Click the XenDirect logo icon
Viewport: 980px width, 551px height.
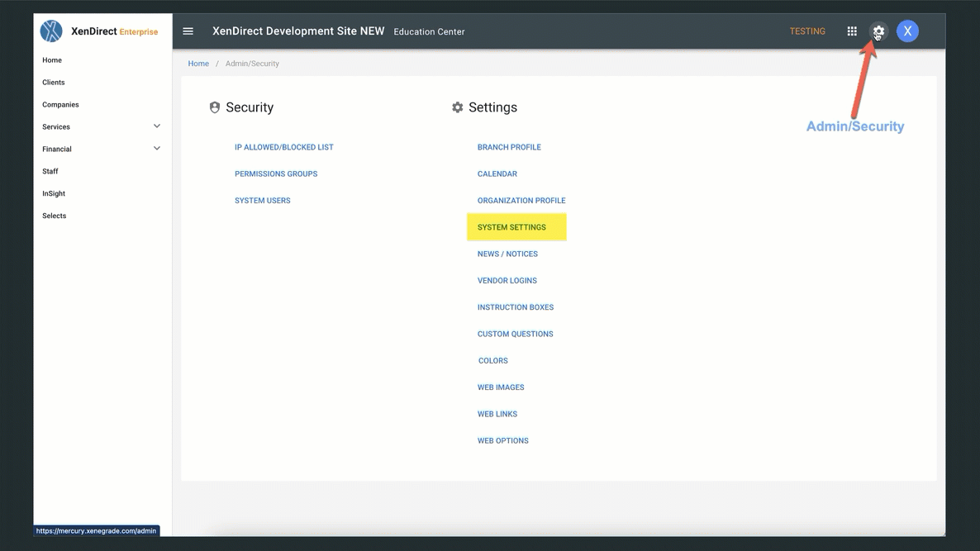pos(51,31)
